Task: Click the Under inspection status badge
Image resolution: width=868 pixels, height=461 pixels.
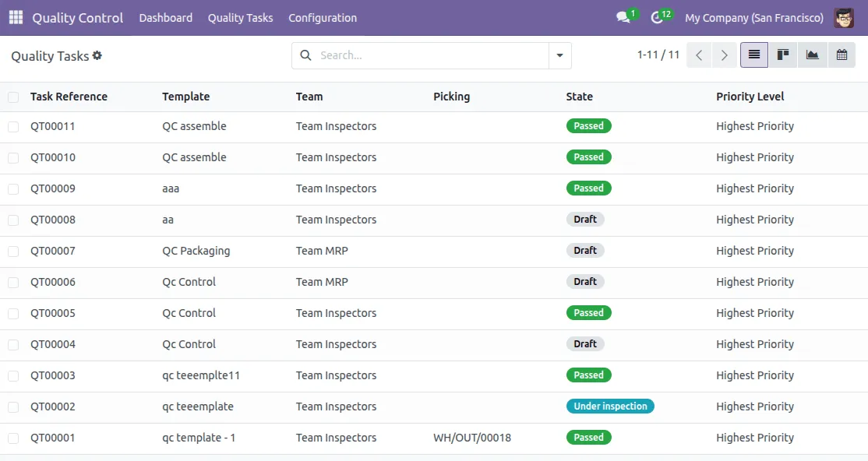Action: [610, 406]
